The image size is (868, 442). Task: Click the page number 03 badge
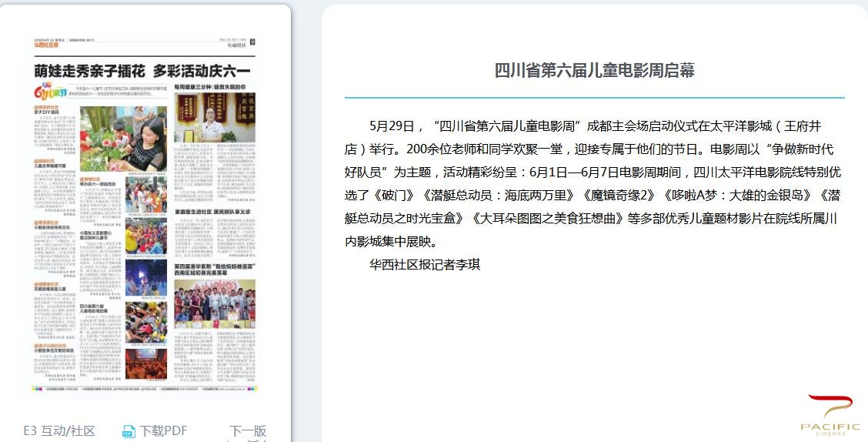click(x=252, y=42)
